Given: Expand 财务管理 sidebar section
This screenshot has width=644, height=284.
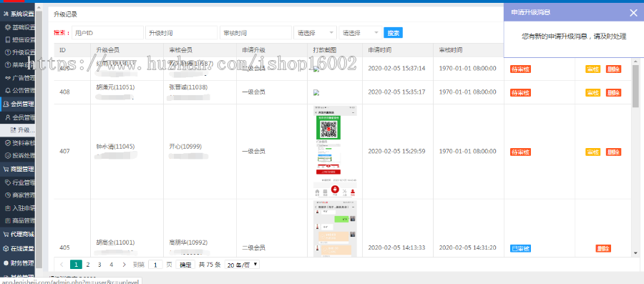Looking at the screenshot, I should (x=18, y=263).
